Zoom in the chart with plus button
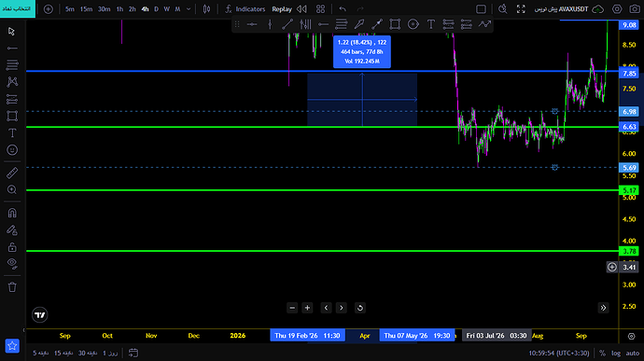 [x=307, y=308]
